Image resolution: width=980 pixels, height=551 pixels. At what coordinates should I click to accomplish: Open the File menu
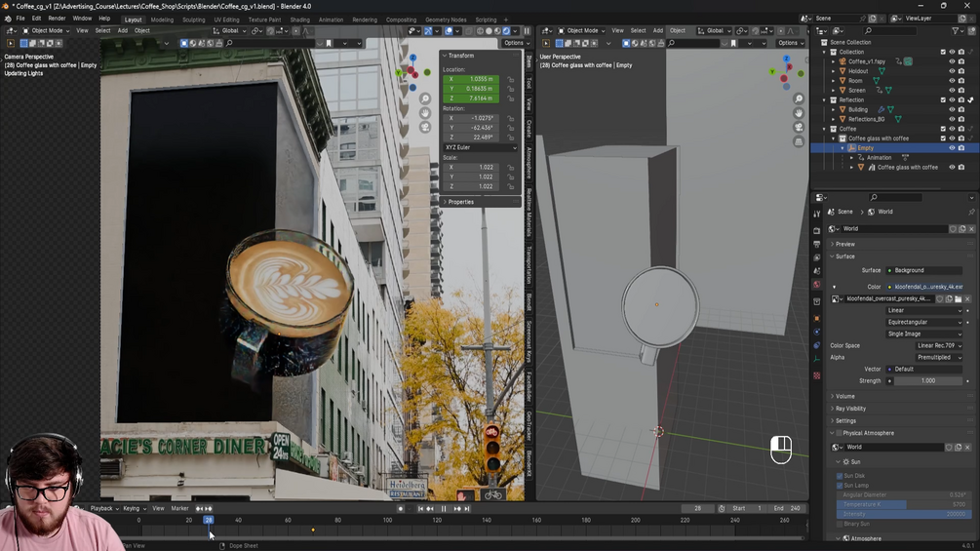(x=20, y=19)
